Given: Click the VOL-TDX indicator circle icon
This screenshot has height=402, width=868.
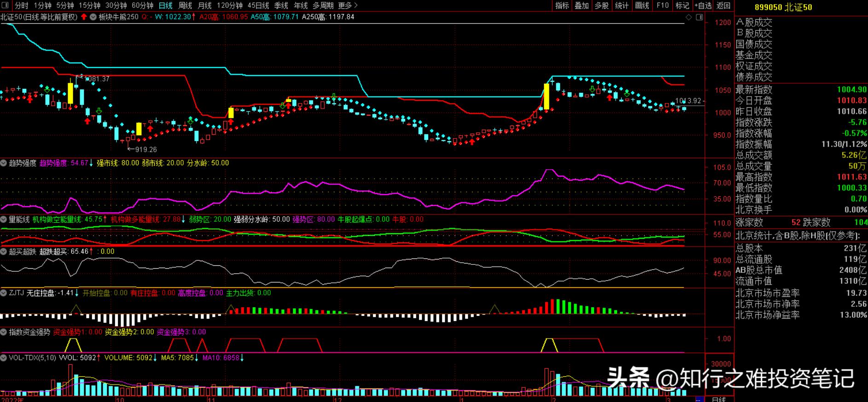Looking at the screenshot, I should point(4,358).
